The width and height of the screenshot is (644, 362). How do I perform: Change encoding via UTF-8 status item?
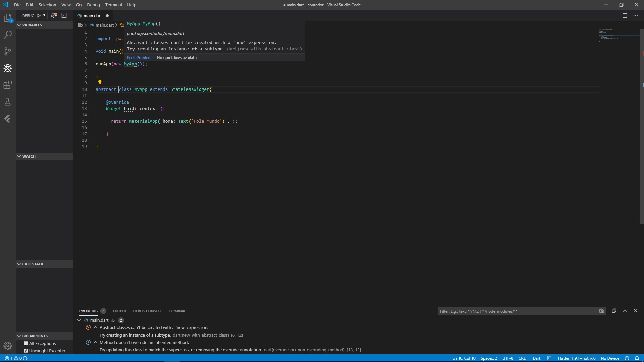pos(508,358)
